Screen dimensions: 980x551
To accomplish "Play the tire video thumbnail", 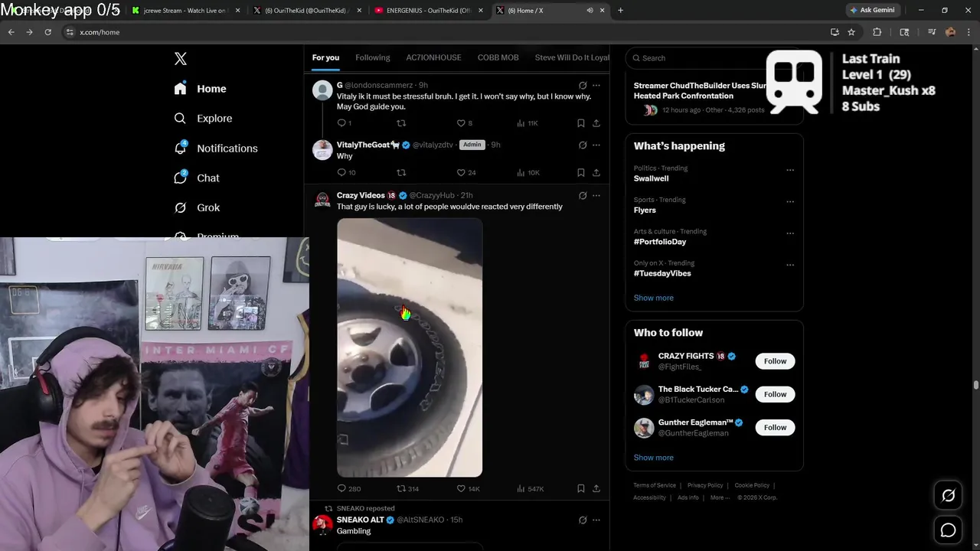I will click(410, 347).
